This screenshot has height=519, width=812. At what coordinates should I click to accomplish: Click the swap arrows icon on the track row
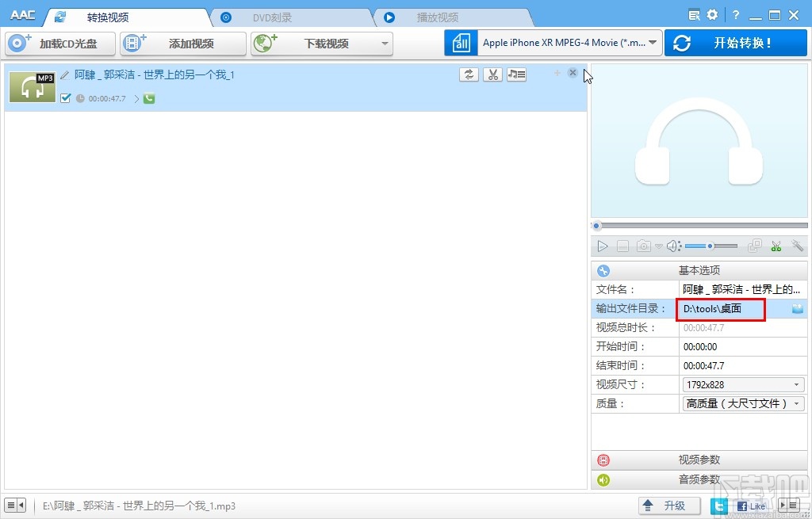coord(469,74)
